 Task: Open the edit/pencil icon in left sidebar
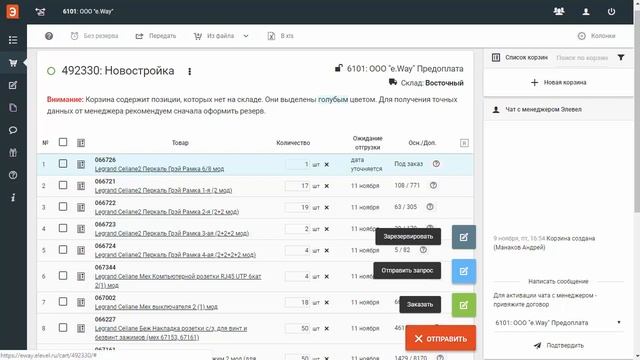pyautogui.click(x=13, y=85)
